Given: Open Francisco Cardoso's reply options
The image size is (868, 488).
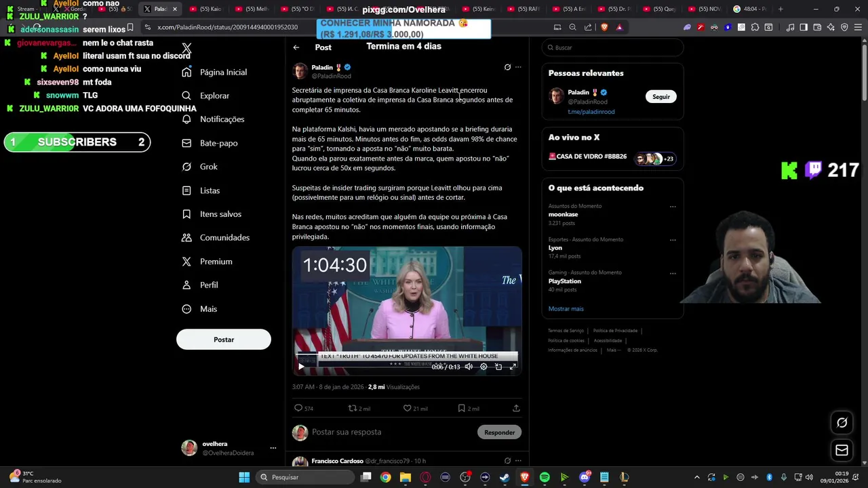Looking at the screenshot, I should click(x=518, y=461).
